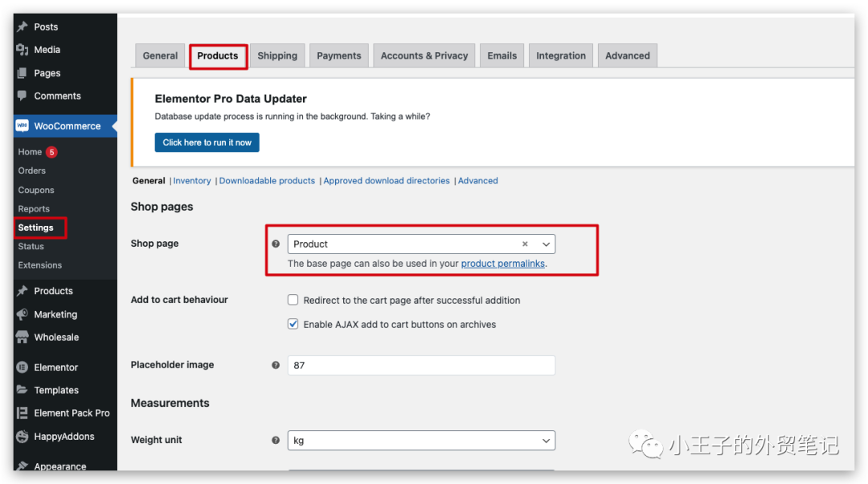Viewport: 868px width, 484px height.
Task: Open the Emails tab
Action: 502,55
